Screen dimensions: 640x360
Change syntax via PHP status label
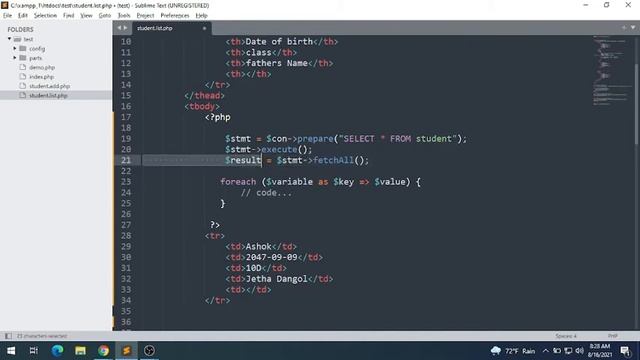click(612, 336)
